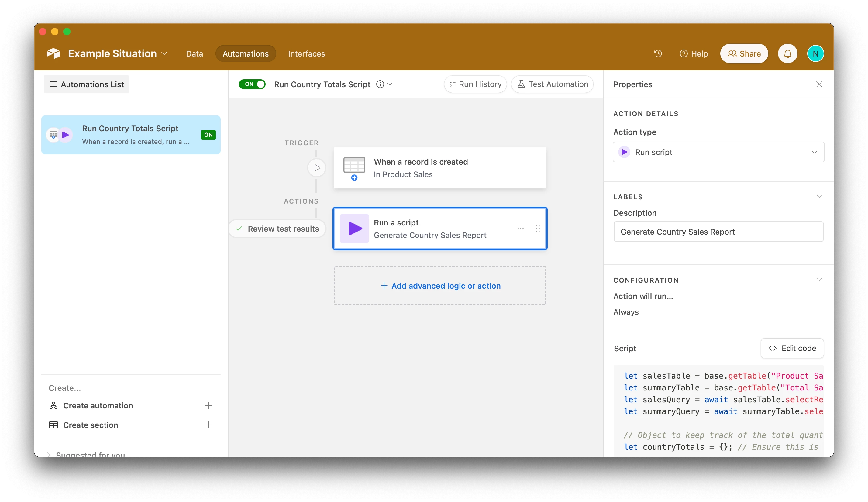This screenshot has height=502, width=868.
Task: Click the automation trigger-action icon in the Automations List
Action: point(60,135)
